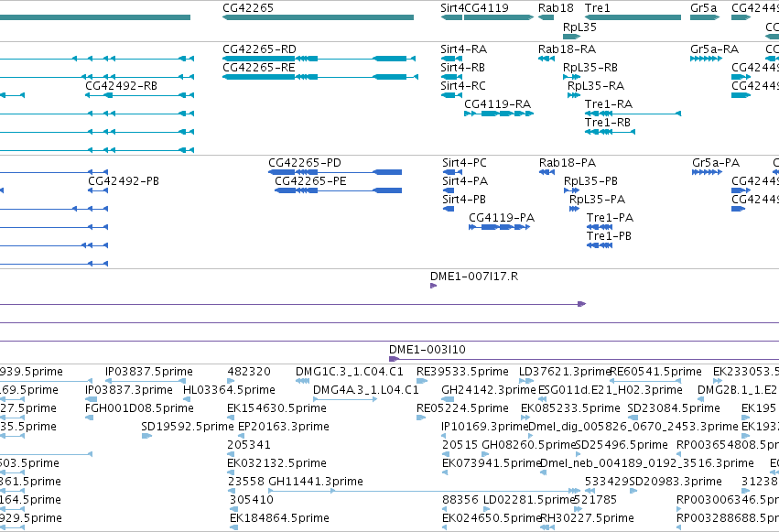
Task: Select the RpL35-PB protein
Action: [x=572, y=190]
